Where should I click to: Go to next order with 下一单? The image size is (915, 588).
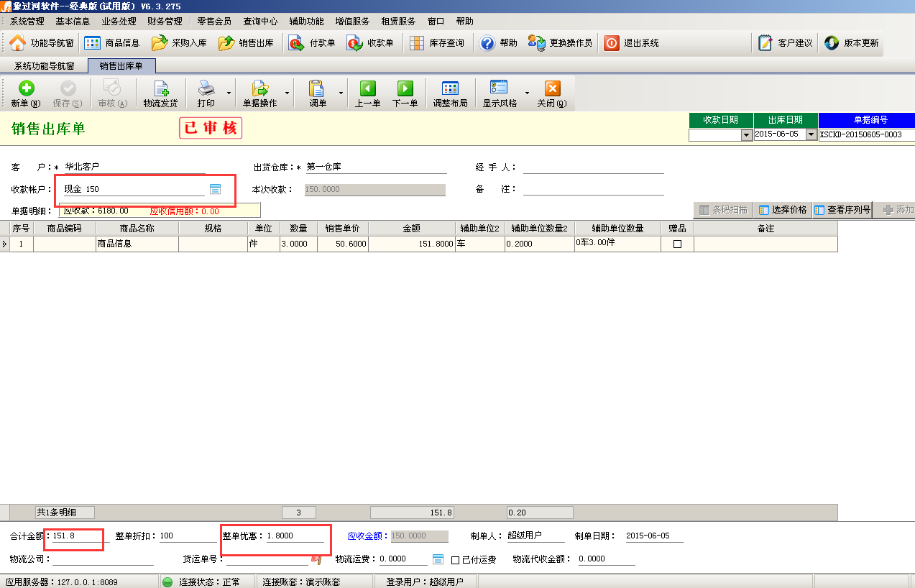tap(405, 94)
